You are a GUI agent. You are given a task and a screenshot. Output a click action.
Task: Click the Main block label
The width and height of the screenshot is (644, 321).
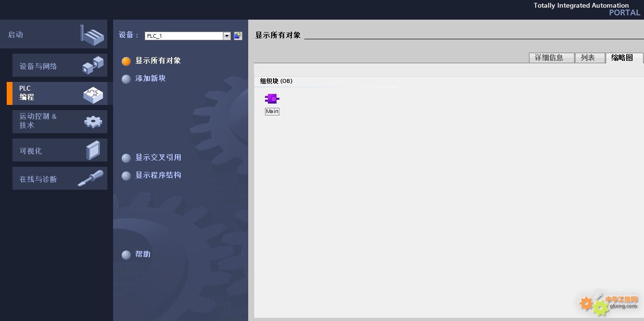(272, 111)
